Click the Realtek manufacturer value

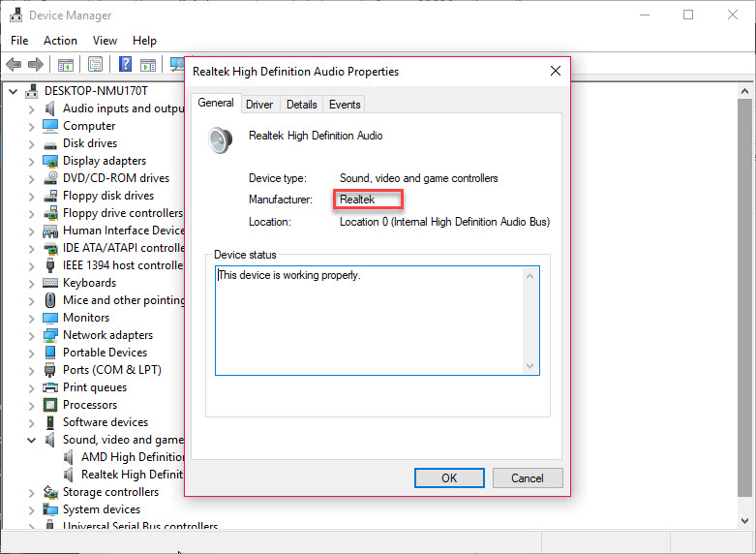[357, 200]
